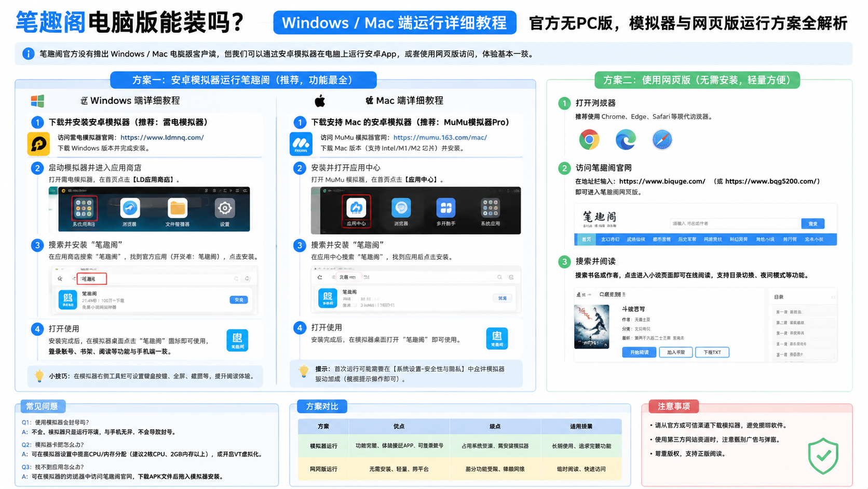Click red-boxed 笔趣阁 search field in Windows store

click(x=91, y=279)
